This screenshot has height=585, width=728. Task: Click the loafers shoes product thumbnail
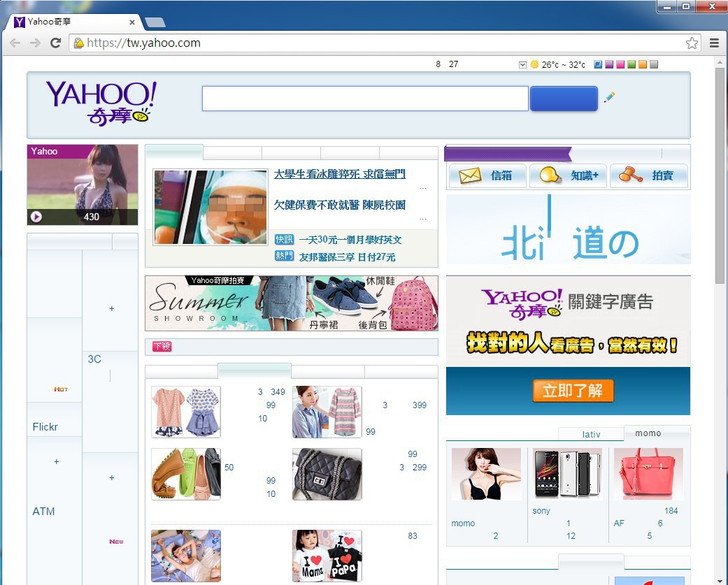pyautogui.click(x=186, y=474)
